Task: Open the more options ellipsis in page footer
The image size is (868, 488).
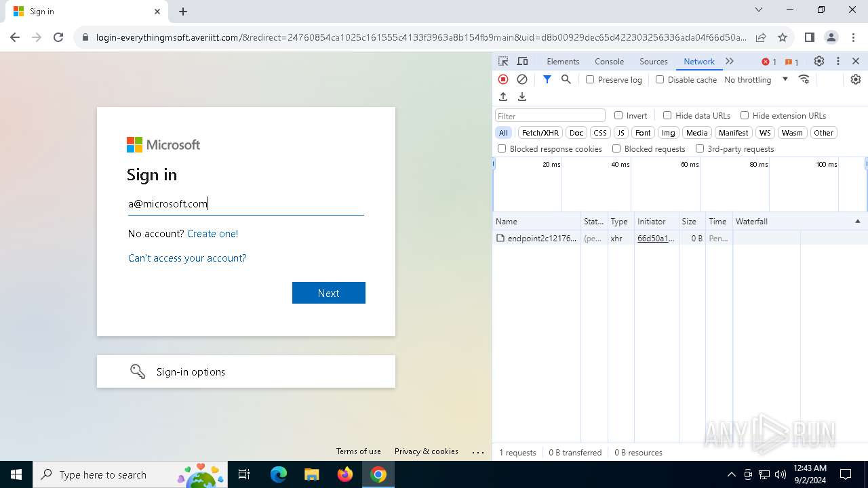Action: click(x=478, y=452)
